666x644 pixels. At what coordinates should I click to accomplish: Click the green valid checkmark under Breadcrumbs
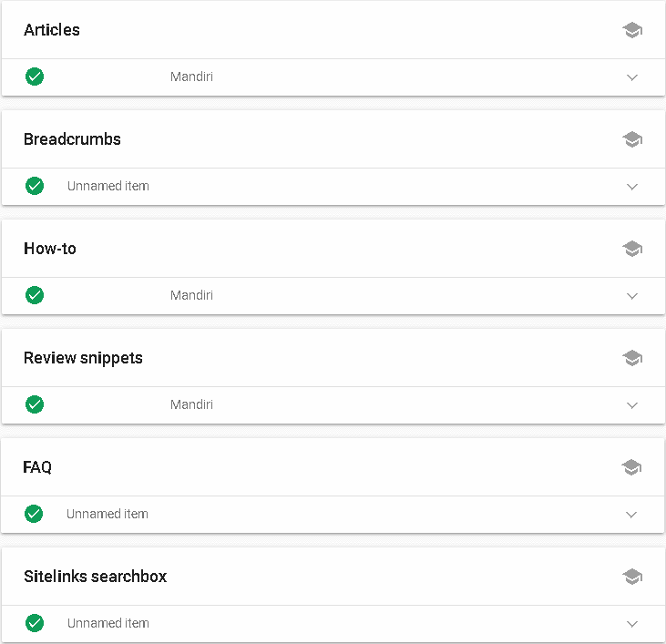click(35, 186)
